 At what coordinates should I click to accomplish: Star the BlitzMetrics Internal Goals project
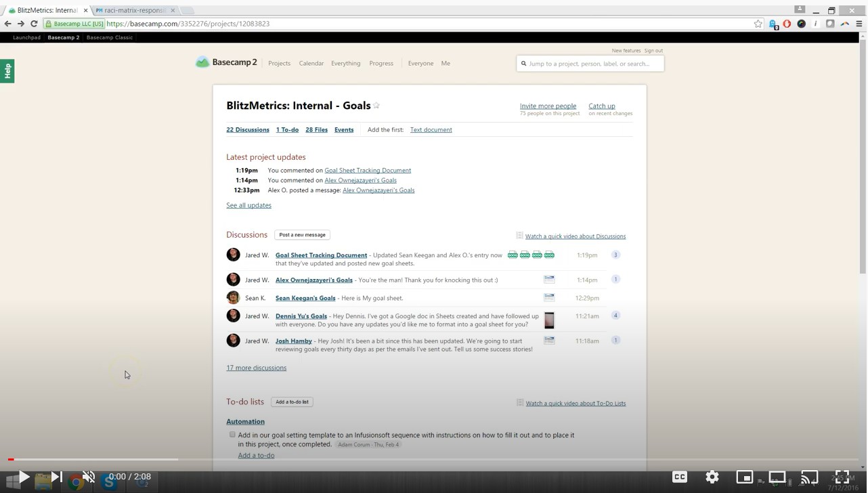coord(376,106)
